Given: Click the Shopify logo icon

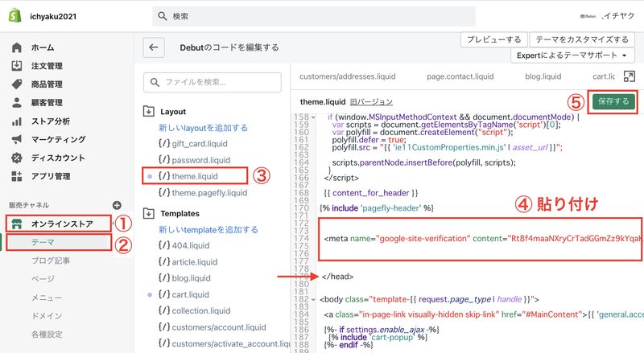Looking at the screenshot, I should [14, 16].
